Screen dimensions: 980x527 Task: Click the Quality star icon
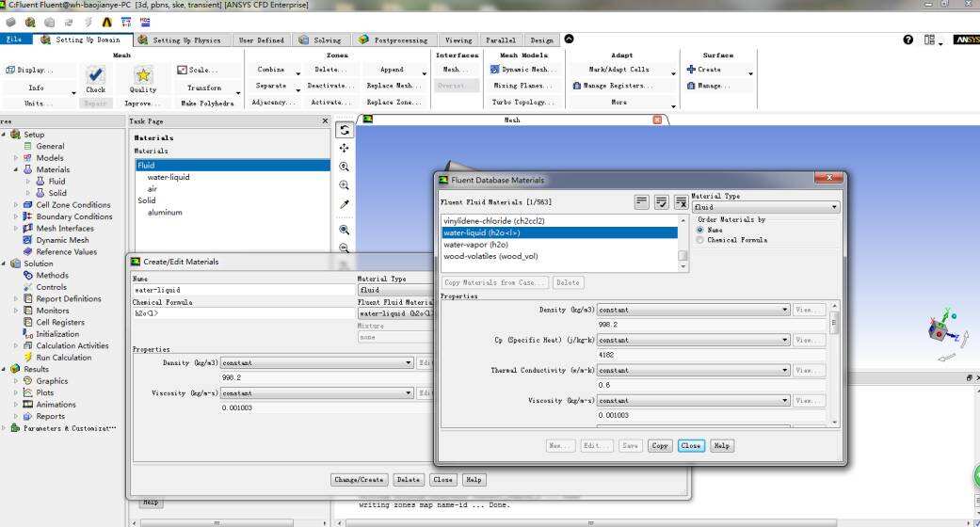143,75
